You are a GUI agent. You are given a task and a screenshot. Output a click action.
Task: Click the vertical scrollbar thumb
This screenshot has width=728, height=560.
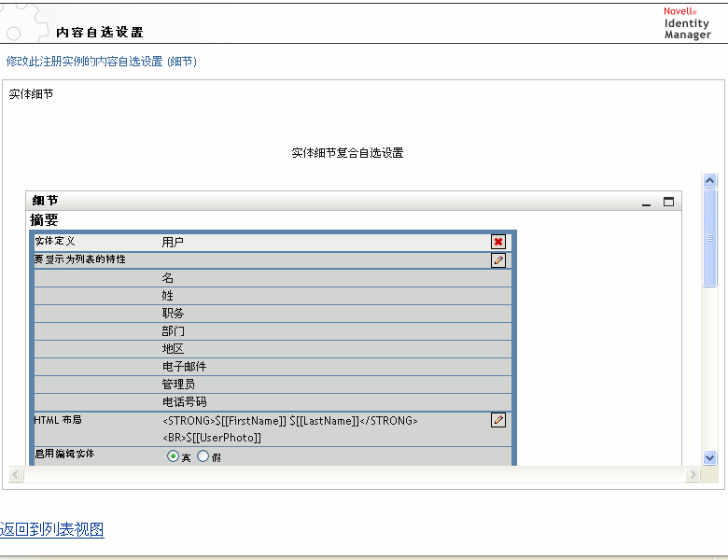pos(710,238)
